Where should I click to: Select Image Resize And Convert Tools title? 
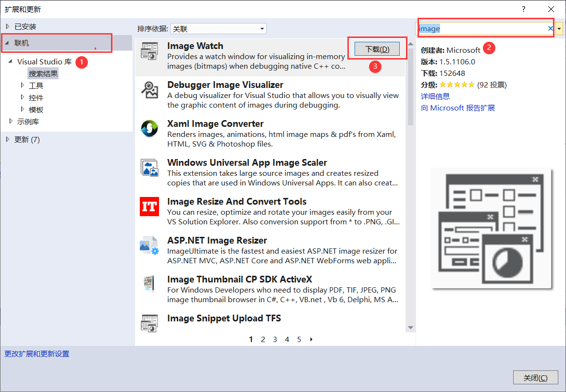point(237,201)
